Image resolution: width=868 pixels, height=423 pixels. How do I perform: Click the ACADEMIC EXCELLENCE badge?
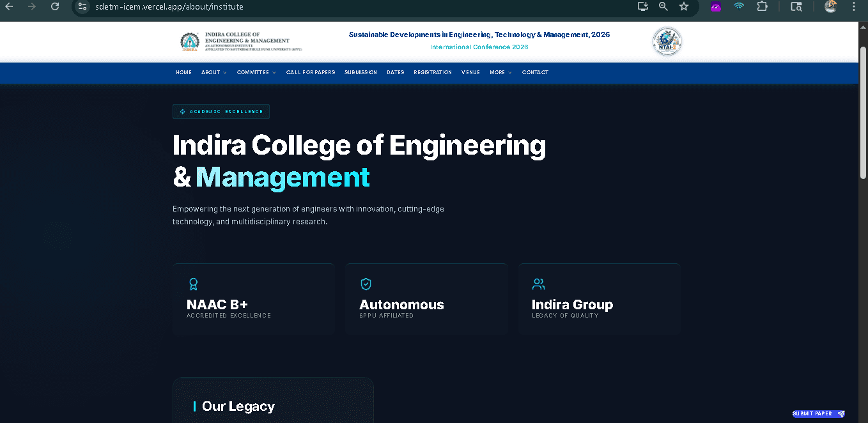click(x=221, y=112)
